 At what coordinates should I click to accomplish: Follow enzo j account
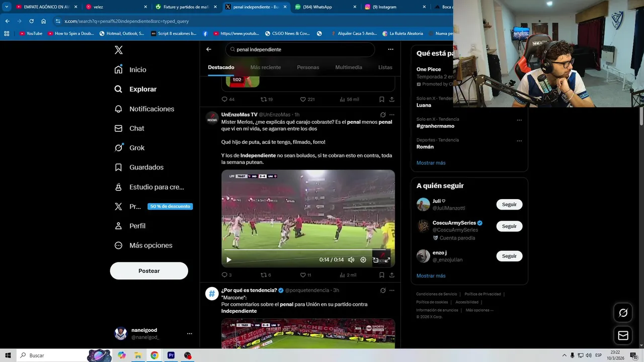(x=509, y=256)
